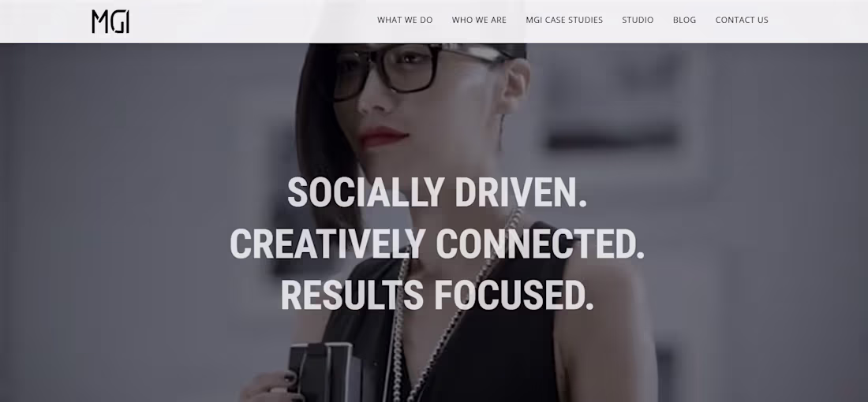This screenshot has width=868, height=402.
Task: Go to the Who We Are page
Action: [479, 20]
